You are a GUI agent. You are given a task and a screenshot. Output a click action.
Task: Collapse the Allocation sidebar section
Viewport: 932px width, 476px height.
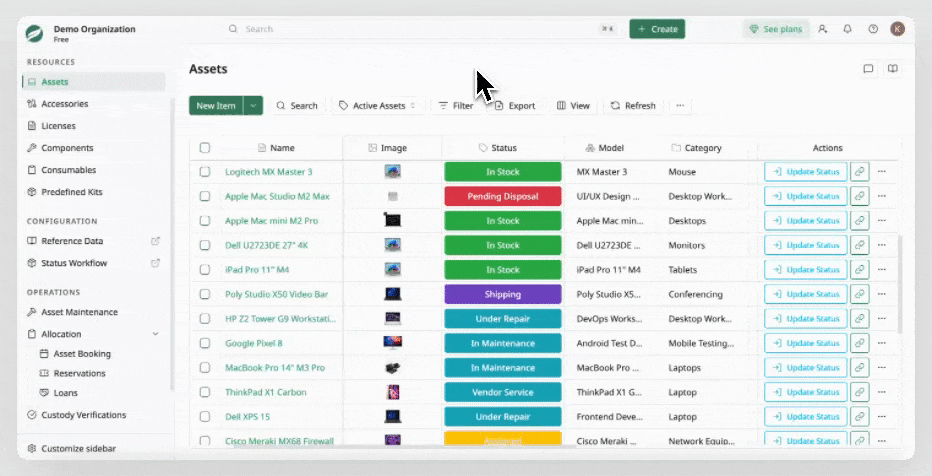pyautogui.click(x=155, y=334)
